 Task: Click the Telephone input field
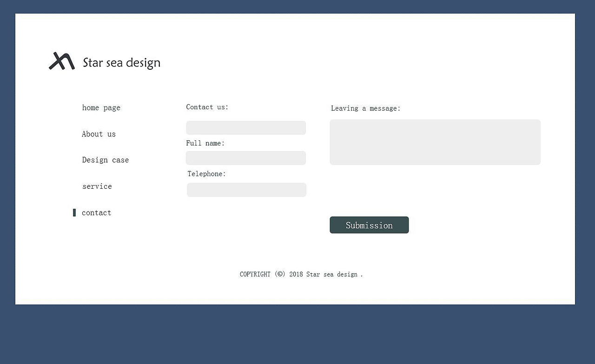coord(246,190)
